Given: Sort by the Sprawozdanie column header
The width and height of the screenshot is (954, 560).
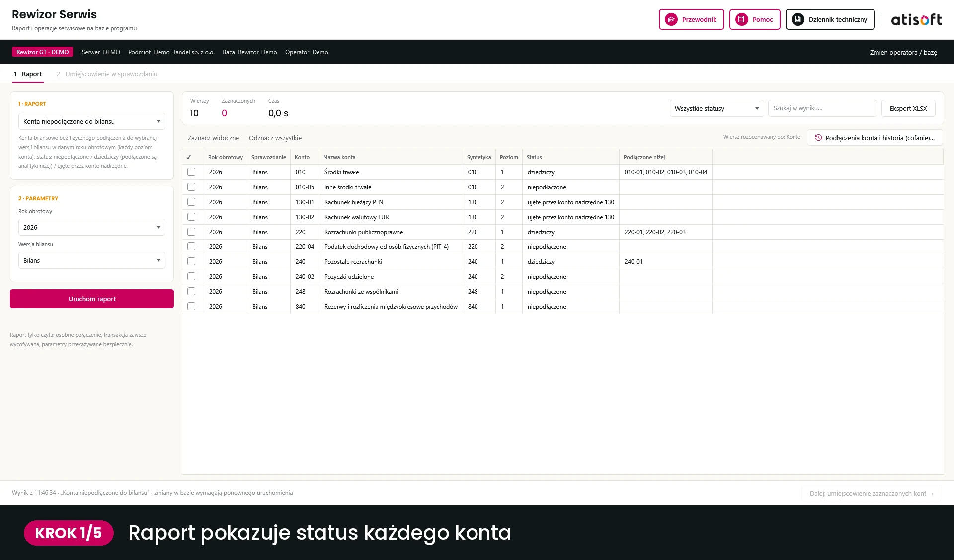Looking at the screenshot, I should coord(268,157).
